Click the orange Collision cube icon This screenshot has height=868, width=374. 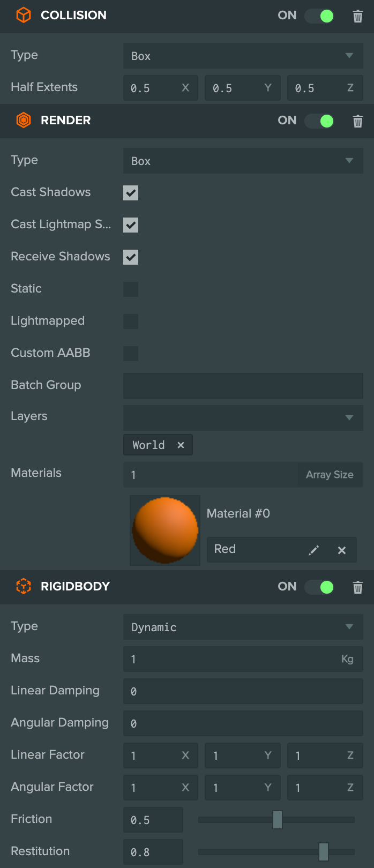[x=24, y=16]
